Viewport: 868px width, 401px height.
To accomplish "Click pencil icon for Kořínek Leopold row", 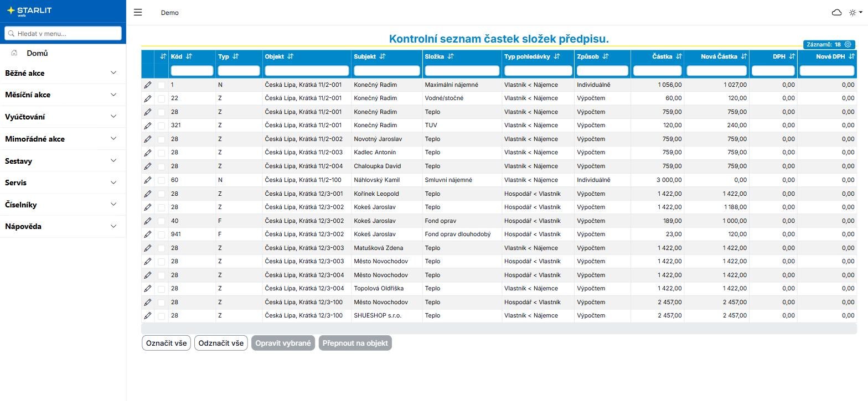I will pyautogui.click(x=147, y=194).
